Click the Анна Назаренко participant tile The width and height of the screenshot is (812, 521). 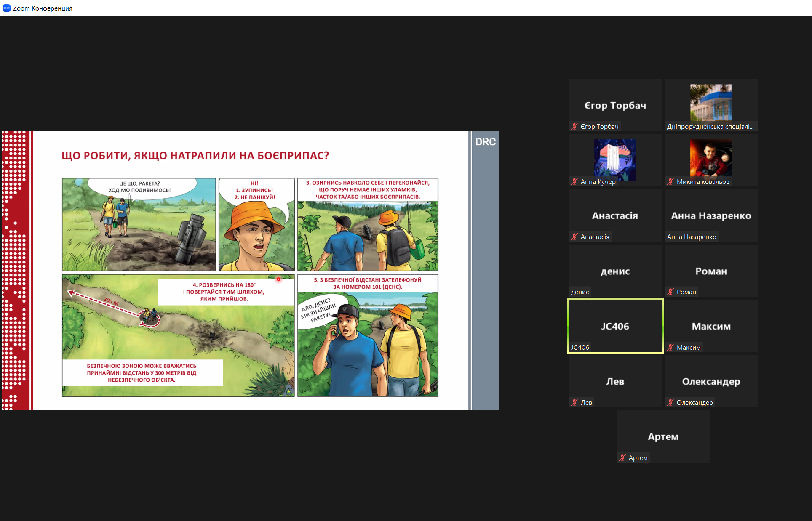pos(711,215)
